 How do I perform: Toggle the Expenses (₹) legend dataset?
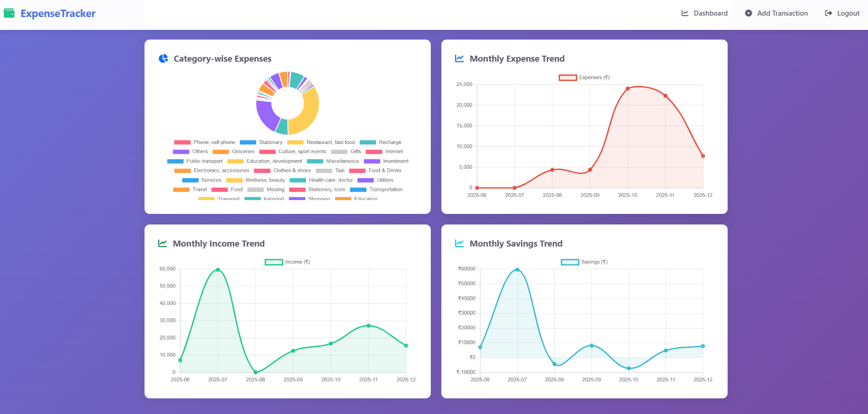584,77
